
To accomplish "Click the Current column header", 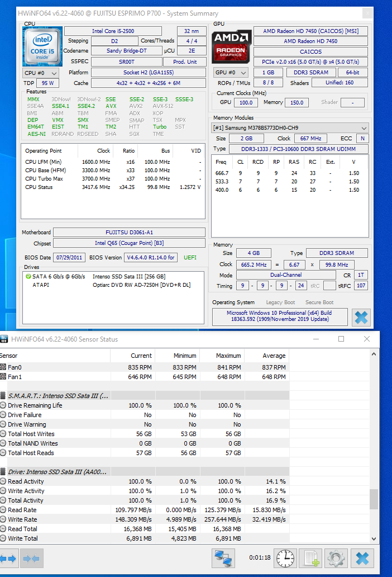I will pos(133,356).
